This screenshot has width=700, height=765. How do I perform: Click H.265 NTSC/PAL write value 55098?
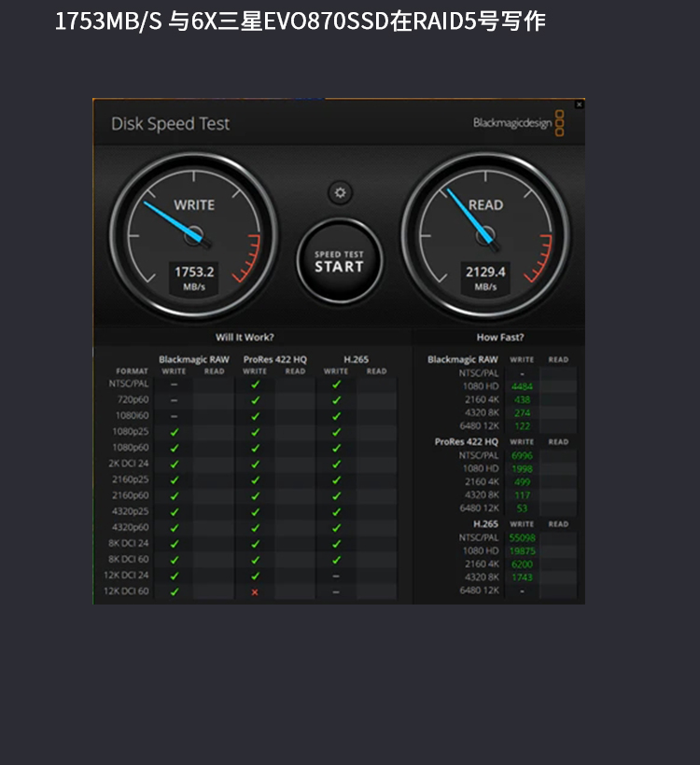[522, 537]
